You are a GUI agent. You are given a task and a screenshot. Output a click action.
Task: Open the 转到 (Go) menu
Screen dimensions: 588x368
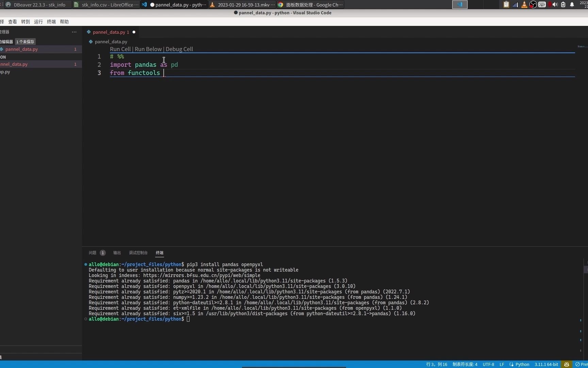pyautogui.click(x=26, y=21)
